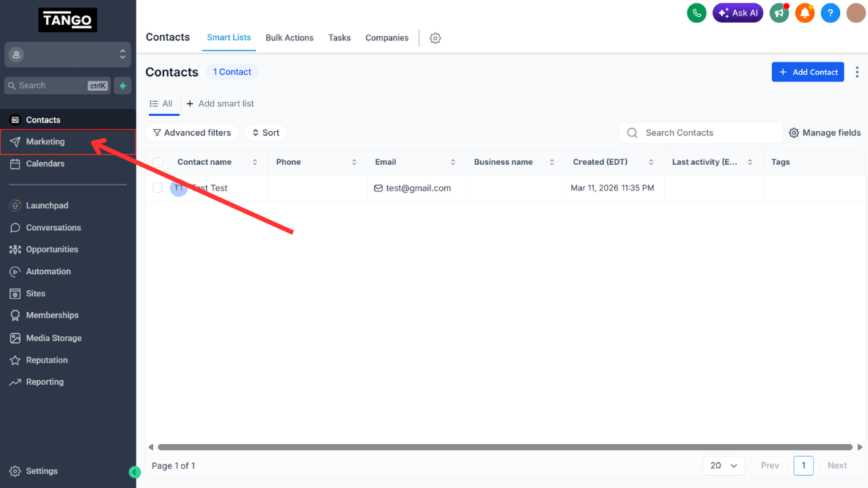Sort by Business name column arrows
The height and width of the screenshot is (488, 868).
[x=552, y=162]
